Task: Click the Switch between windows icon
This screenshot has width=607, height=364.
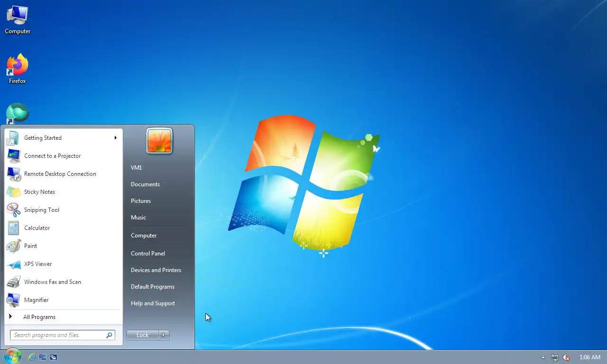Action: click(54, 357)
